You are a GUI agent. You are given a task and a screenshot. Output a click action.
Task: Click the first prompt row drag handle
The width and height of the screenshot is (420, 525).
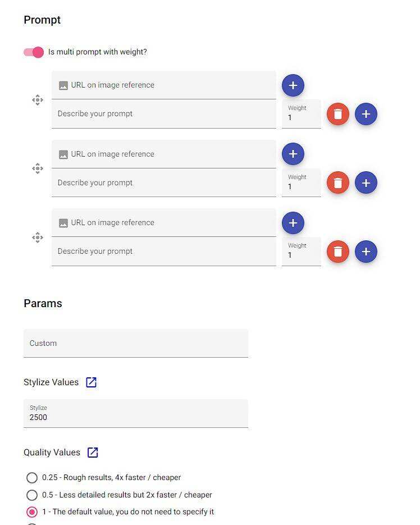point(38,100)
